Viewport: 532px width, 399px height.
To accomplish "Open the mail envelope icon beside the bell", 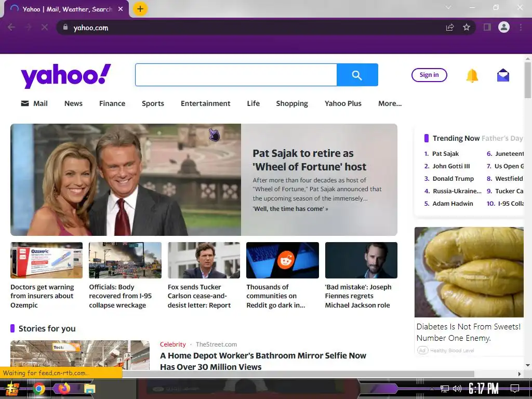I will point(503,75).
